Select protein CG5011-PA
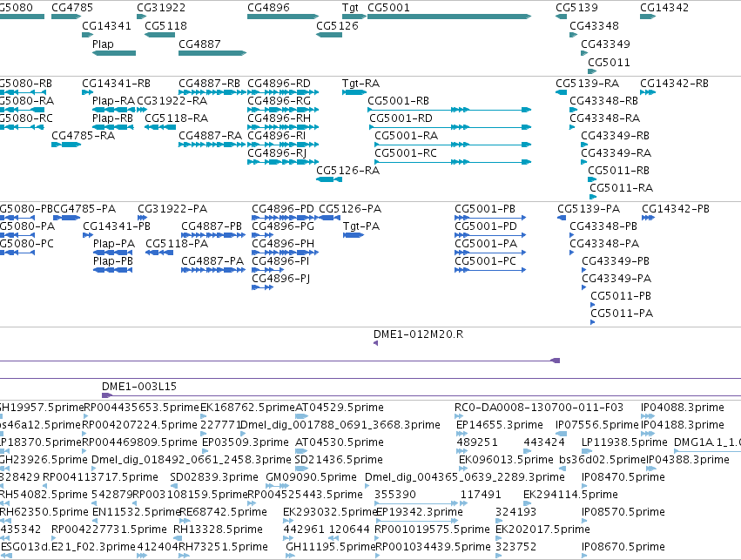 coord(593,322)
